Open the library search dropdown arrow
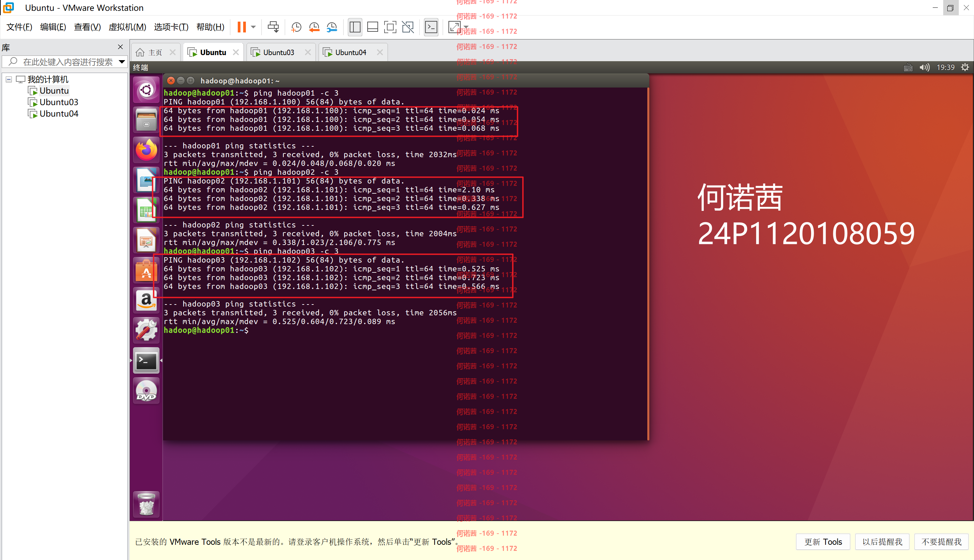974x560 pixels. tap(122, 62)
